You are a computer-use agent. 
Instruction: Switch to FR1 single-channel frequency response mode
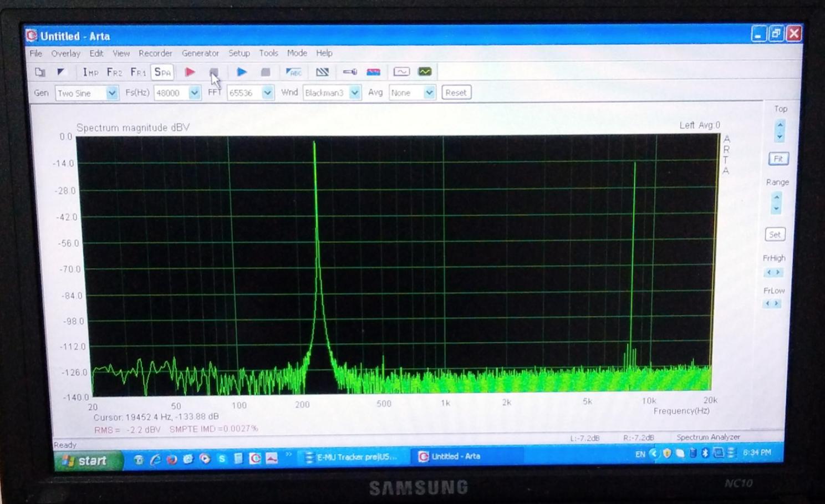click(138, 72)
